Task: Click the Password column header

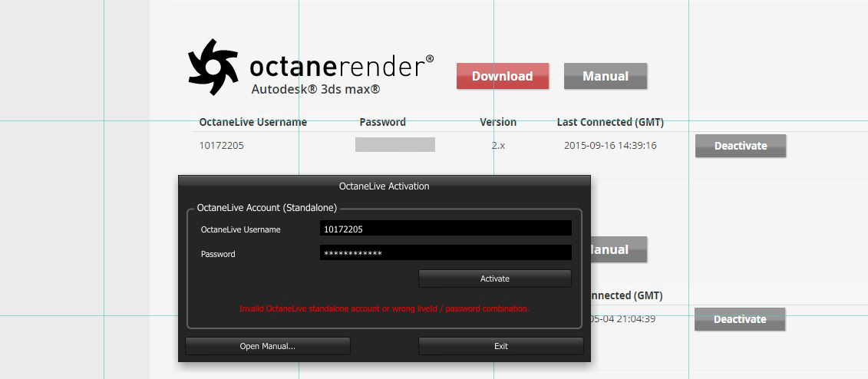Action: click(x=382, y=122)
